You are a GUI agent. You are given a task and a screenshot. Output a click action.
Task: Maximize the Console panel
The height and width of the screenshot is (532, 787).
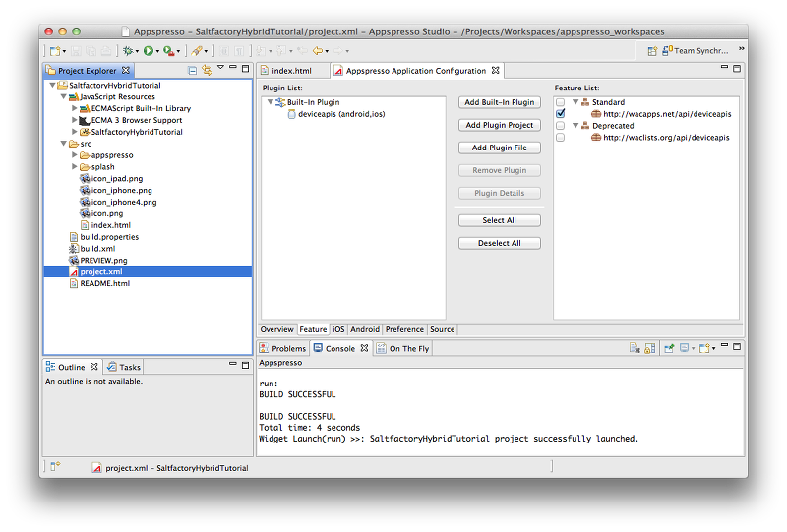coord(737,346)
